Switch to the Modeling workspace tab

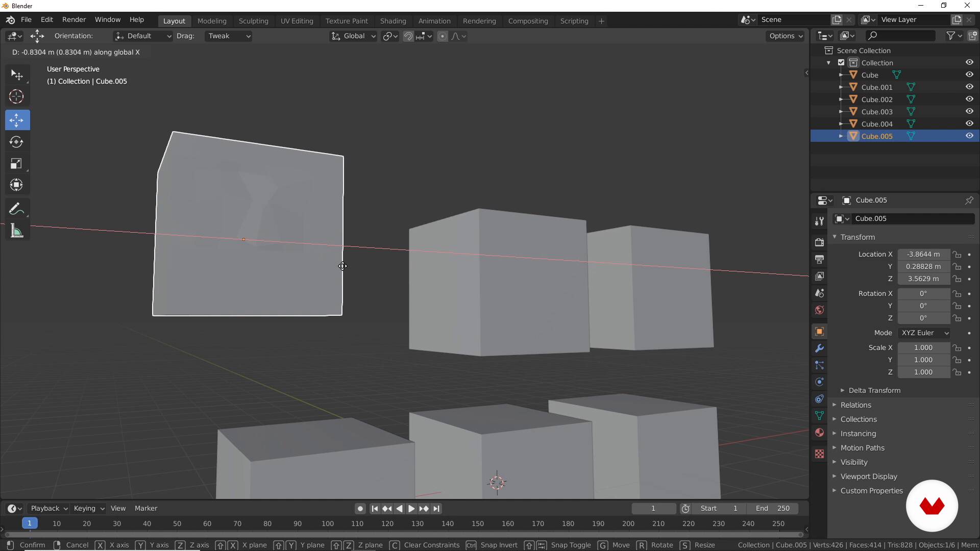[x=212, y=21]
